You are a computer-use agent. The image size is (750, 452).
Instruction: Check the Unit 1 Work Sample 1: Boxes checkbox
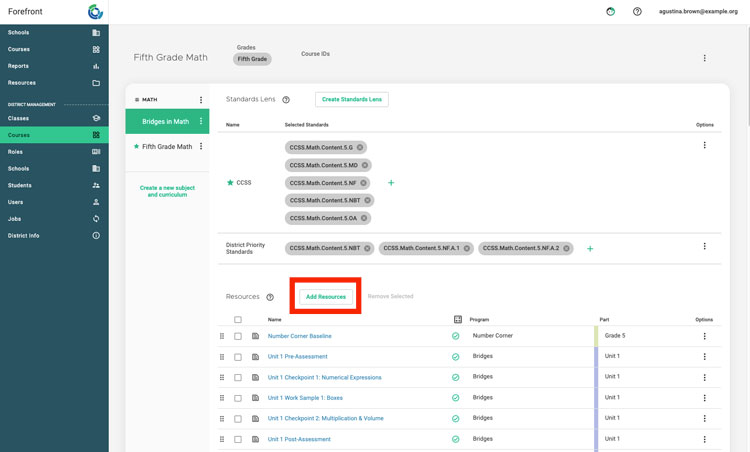point(238,398)
